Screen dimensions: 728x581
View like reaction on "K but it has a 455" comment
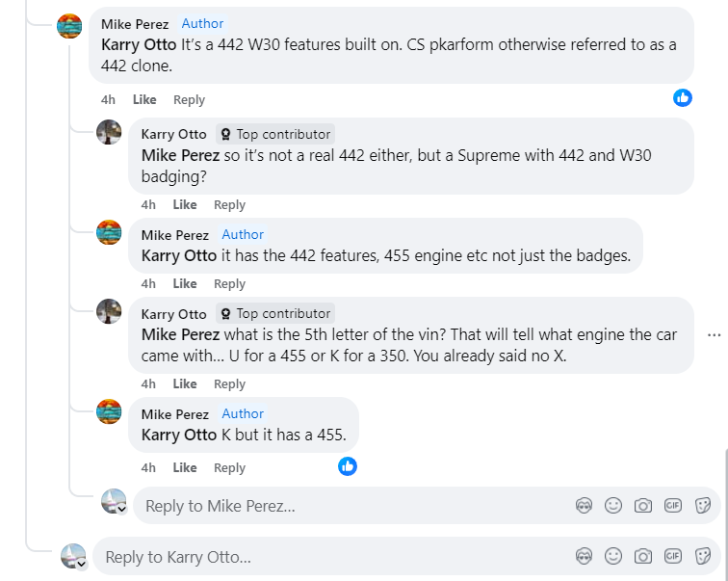click(348, 466)
